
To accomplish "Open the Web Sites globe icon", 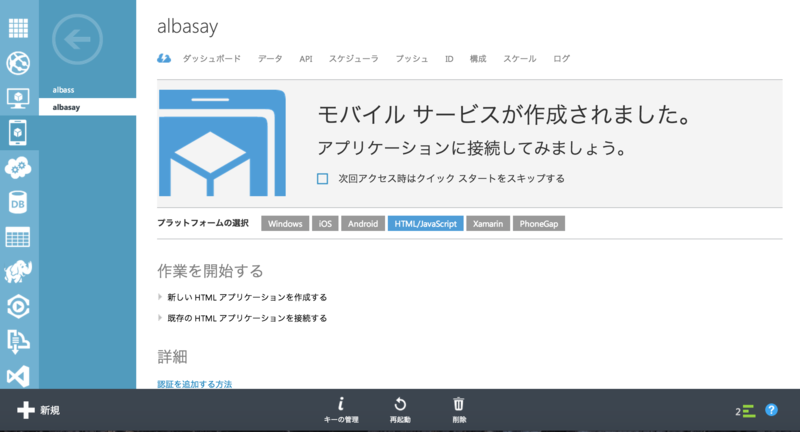I will click(18, 63).
